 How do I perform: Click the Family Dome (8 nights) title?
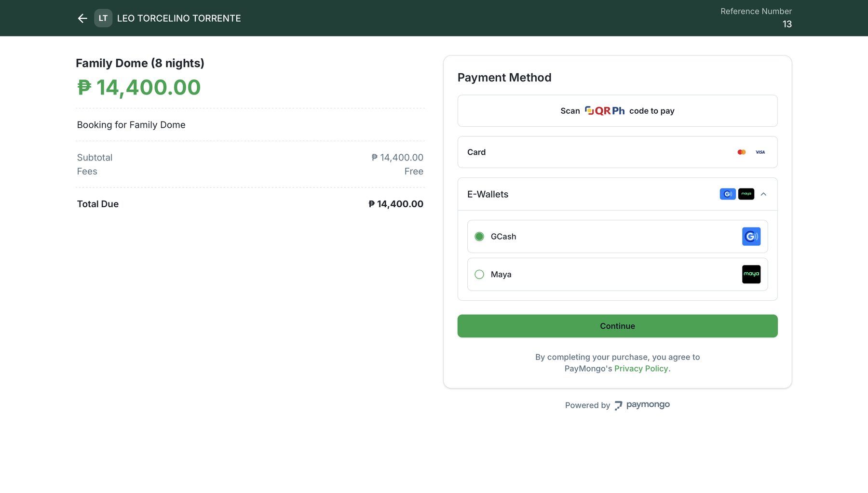(x=140, y=63)
